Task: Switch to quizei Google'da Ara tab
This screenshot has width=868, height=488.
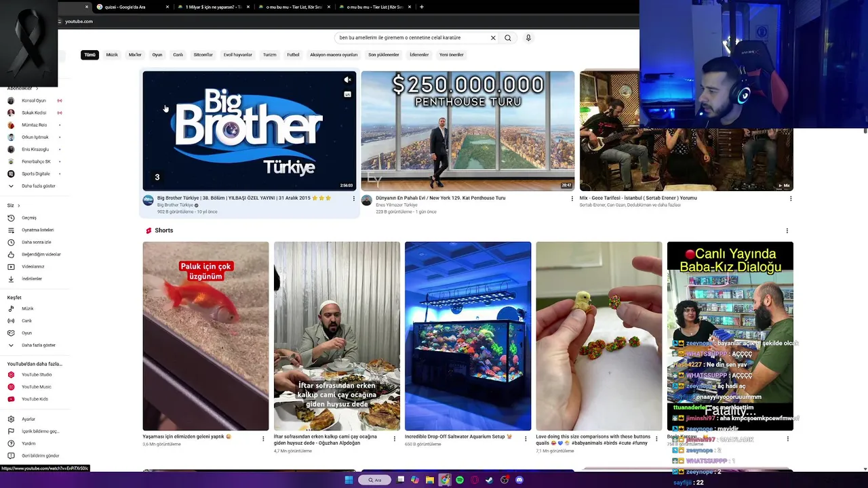Action: [130, 7]
